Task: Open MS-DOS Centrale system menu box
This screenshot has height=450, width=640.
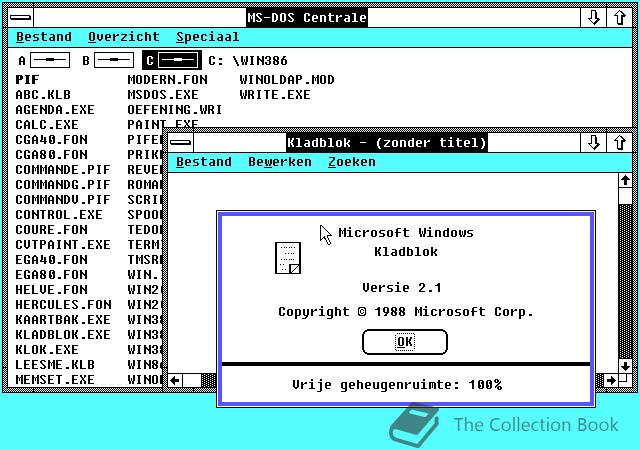Action: 20,18
